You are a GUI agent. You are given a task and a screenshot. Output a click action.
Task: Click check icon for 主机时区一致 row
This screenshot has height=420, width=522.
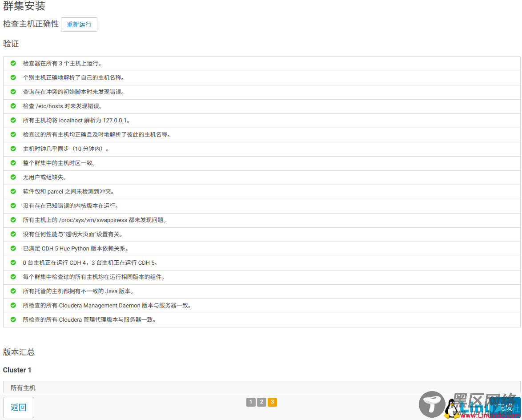tap(13, 163)
